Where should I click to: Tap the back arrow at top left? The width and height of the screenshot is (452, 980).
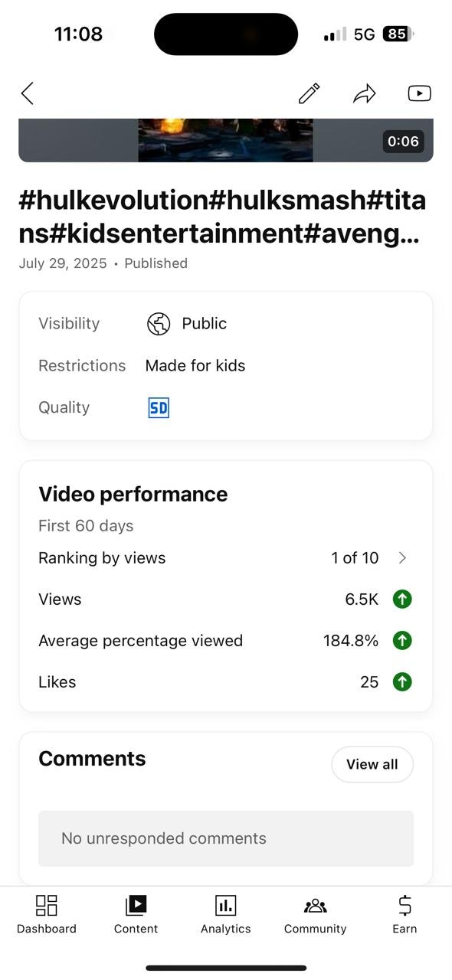click(27, 93)
